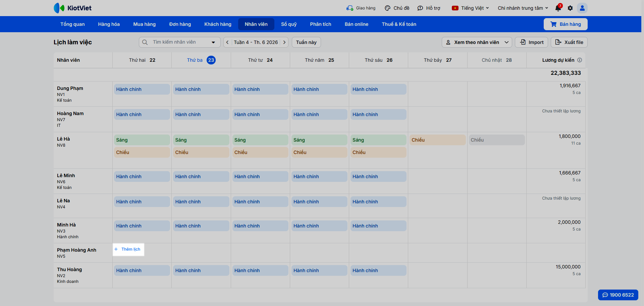Image resolution: width=644 pixels, height=306 pixels.
Task: Open Hàng hóa menu
Action: click(x=109, y=24)
